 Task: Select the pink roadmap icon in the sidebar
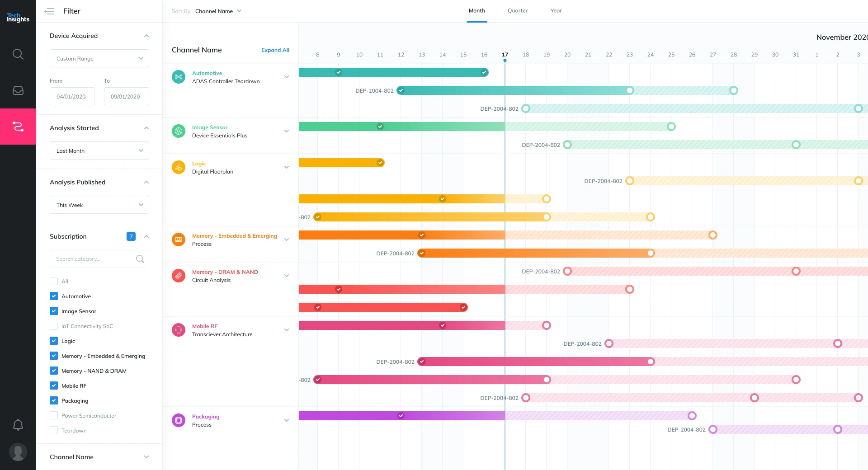click(x=18, y=127)
